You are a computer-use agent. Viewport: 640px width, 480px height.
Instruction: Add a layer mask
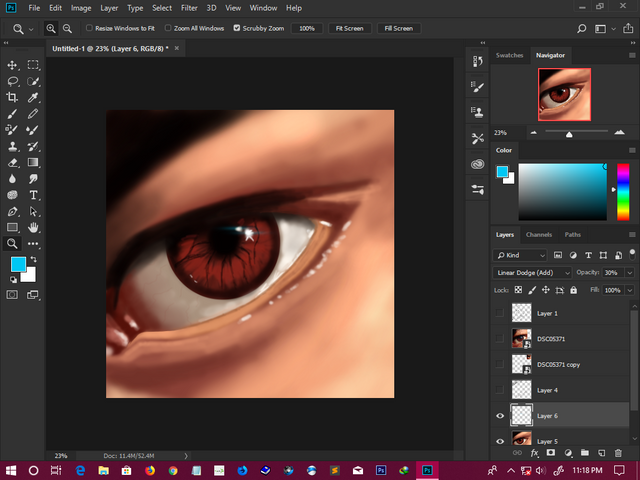[x=551, y=453]
